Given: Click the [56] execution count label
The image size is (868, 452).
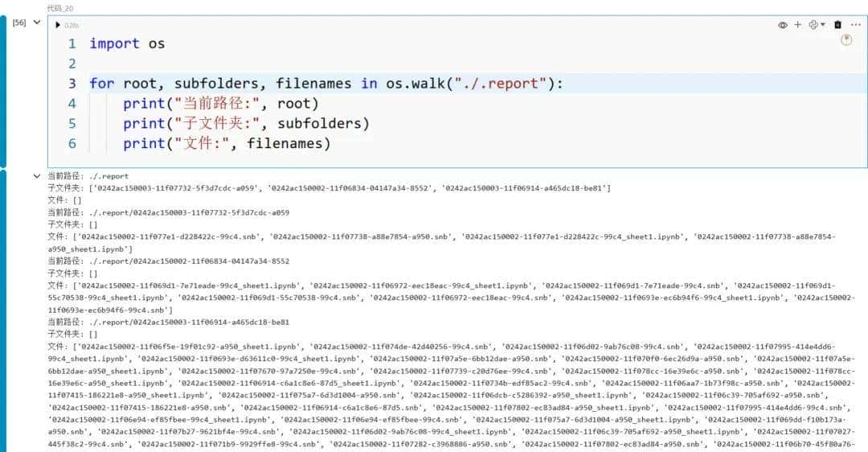Looking at the screenshot, I should [x=19, y=23].
